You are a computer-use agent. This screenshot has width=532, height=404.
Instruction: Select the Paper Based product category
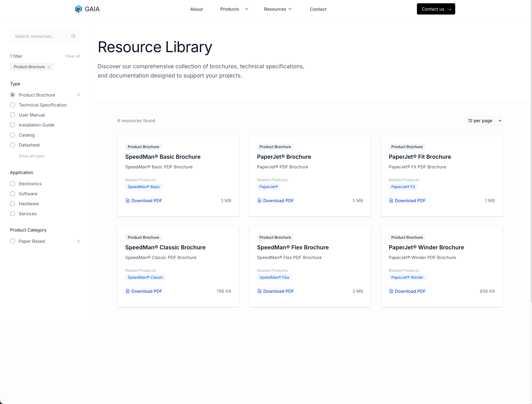13,241
